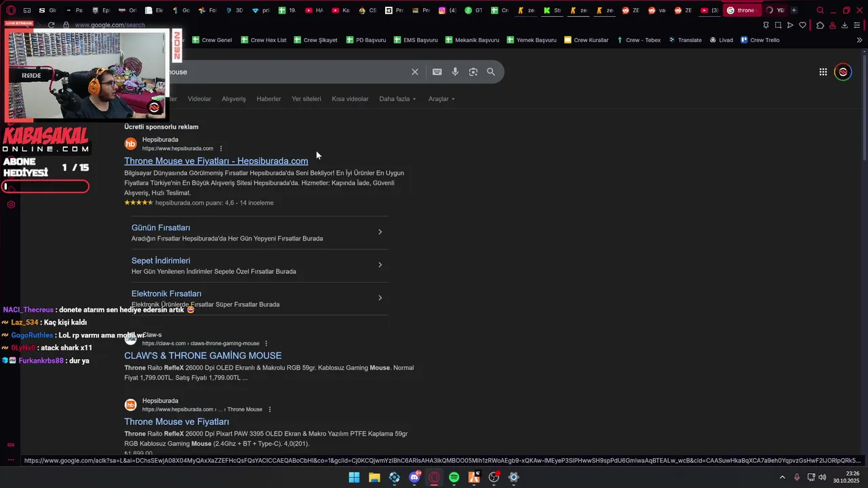868x488 pixels.
Task: Open the Crew Trello bookmark
Action: [759, 40]
